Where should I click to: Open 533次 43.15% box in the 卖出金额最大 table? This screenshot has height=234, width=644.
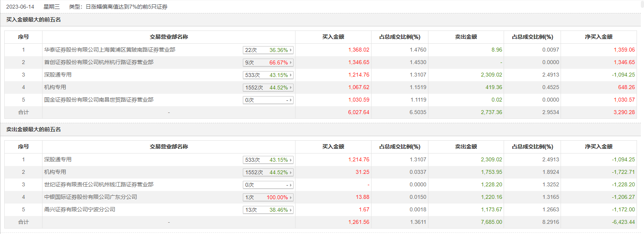268,160
